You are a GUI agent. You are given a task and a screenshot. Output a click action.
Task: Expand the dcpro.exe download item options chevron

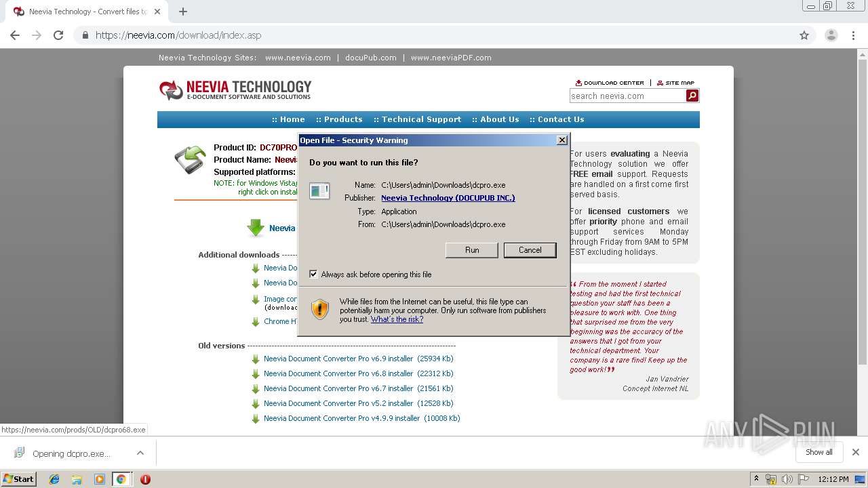point(140,453)
